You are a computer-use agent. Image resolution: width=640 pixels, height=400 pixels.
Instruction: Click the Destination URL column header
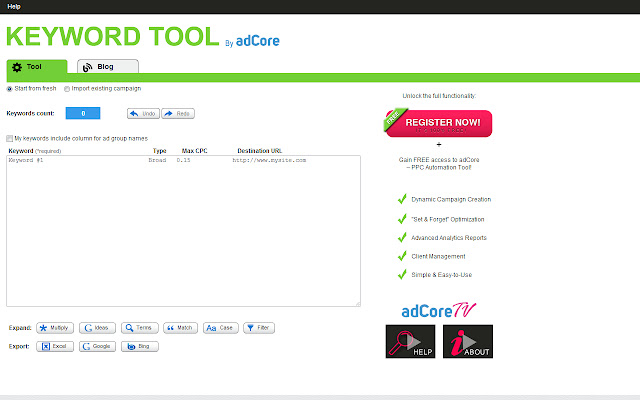click(260, 151)
